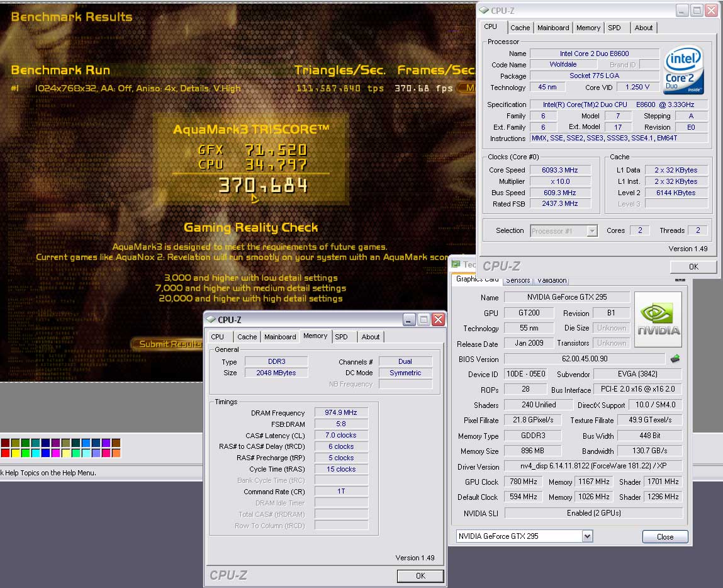The height and width of the screenshot is (588, 723).
Task: Select the Graphics Card tab in GPU-Z
Action: 477,279
